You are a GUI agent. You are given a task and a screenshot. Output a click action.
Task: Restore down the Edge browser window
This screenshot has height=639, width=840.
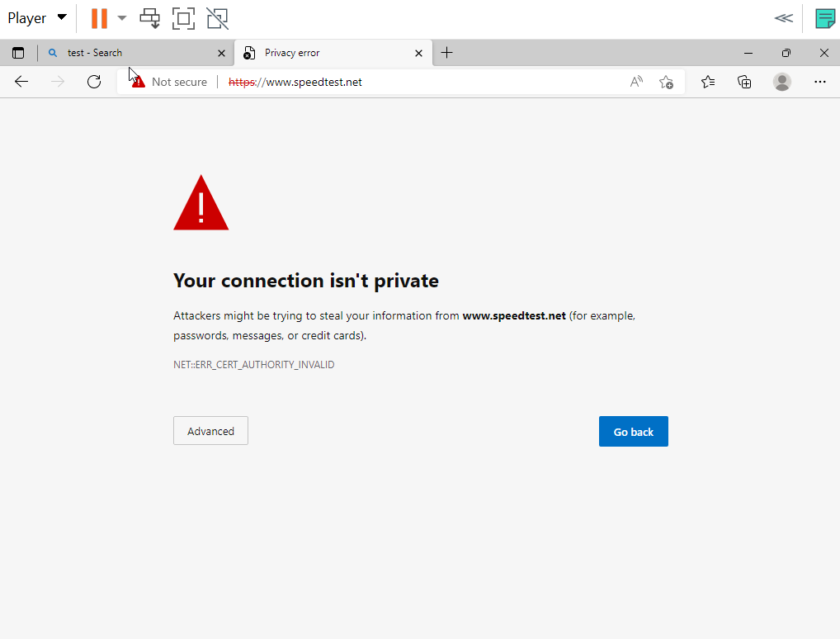coord(786,53)
